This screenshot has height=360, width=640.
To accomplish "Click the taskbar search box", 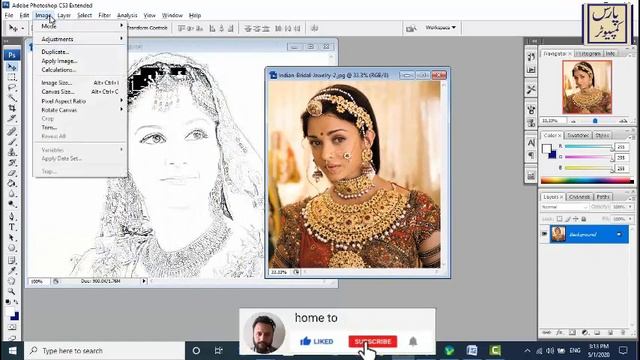I will (x=104, y=351).
